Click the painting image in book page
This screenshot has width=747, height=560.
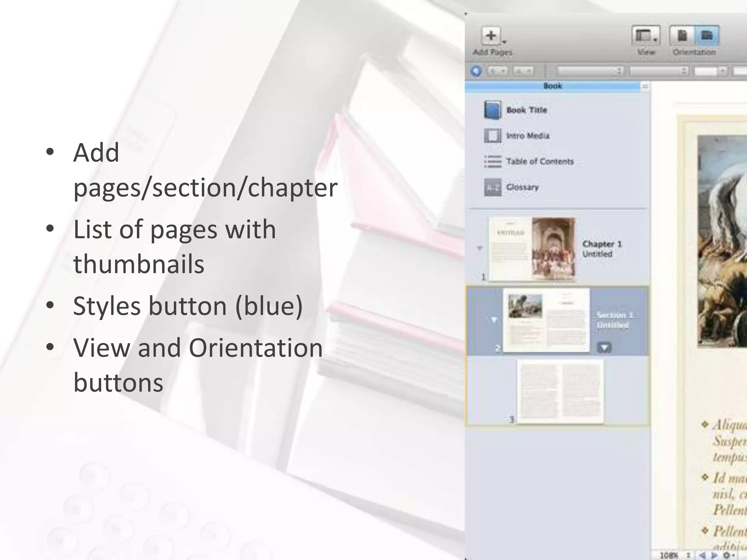(x=723, y=241)
